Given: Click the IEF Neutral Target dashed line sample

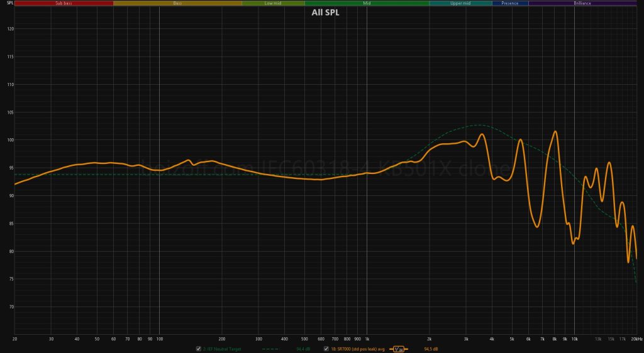Looking at the screenshot, I should (x=269, y=349).
